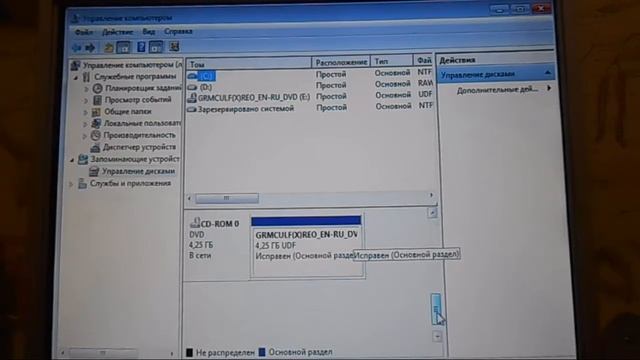Expand the Общие папки node
Image resolution: width=640 pixels, height=360 pixels.
86,112
